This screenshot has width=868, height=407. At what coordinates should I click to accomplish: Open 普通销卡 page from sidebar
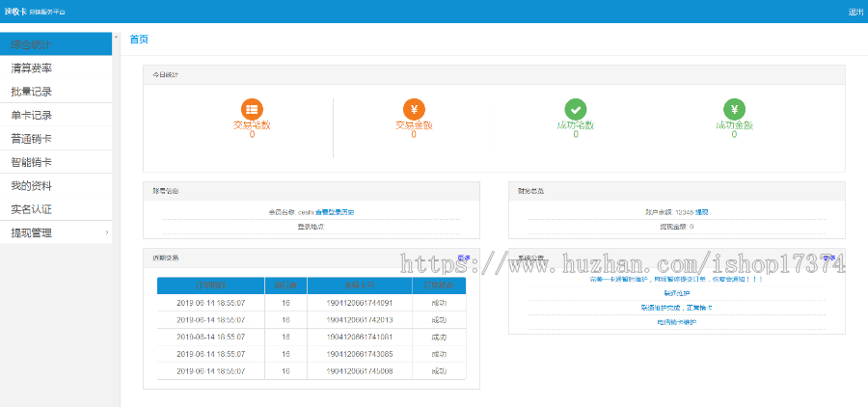pyautogui.click(x=31, y=139)
